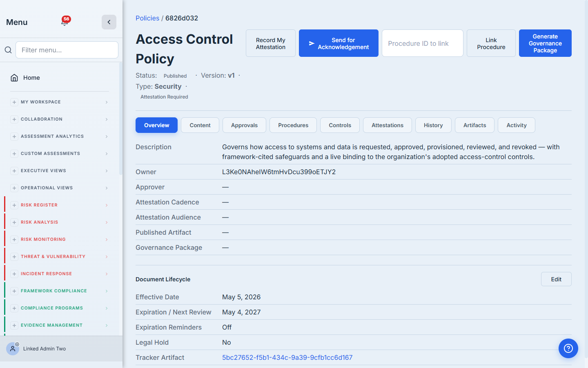Open the Tracker Artifact ID link

point(287,357)
